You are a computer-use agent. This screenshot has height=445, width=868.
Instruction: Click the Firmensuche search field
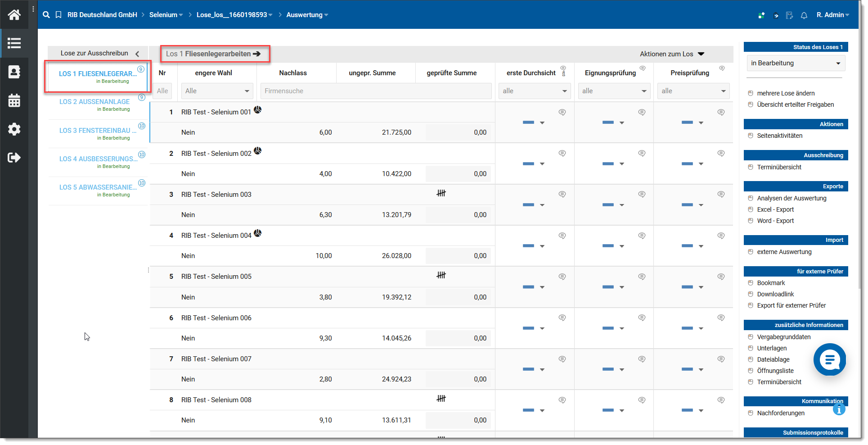click(376, 91)
